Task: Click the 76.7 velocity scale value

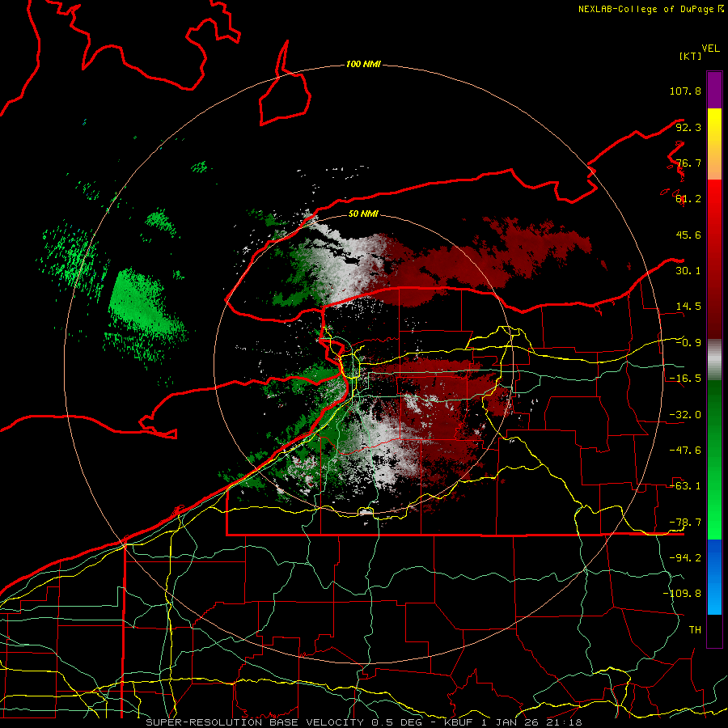Action: pyautogui.click(x=688, y=163)
